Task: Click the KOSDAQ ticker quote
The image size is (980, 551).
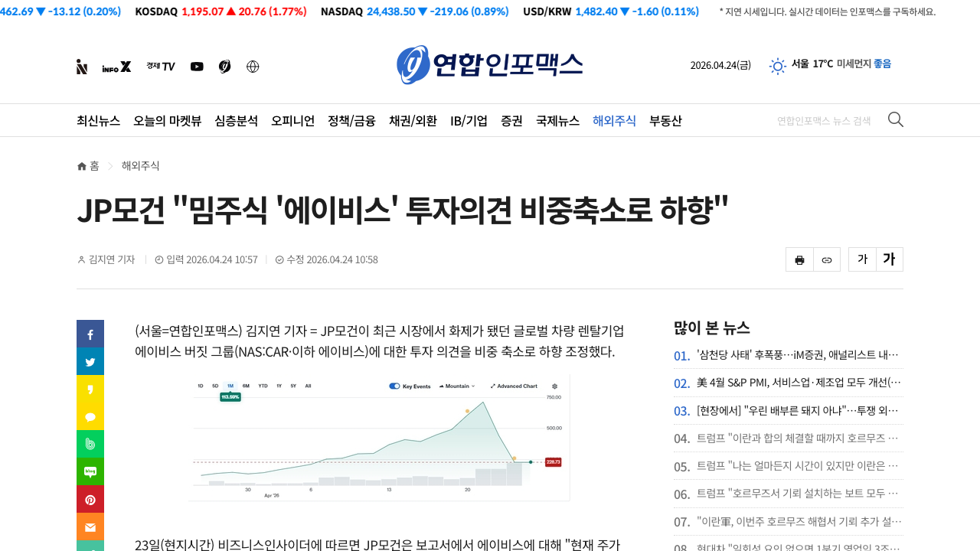Action: tap(220, 11)
